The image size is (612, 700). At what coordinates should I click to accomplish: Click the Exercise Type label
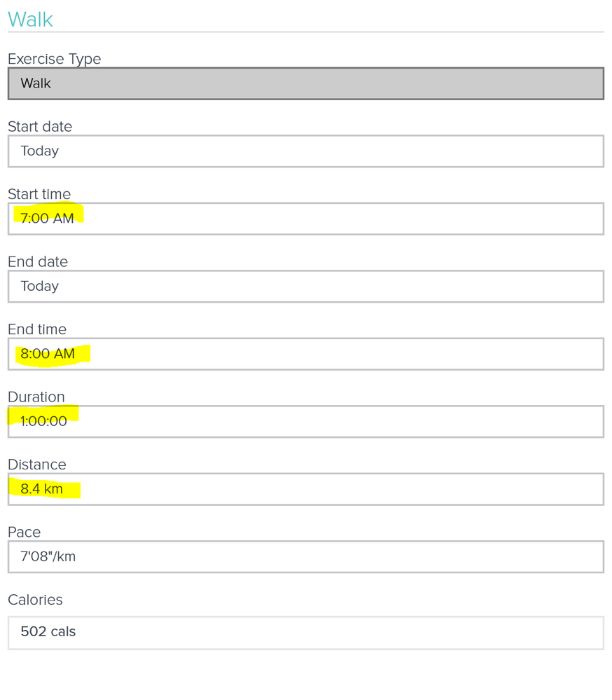(x=55, y=59)
